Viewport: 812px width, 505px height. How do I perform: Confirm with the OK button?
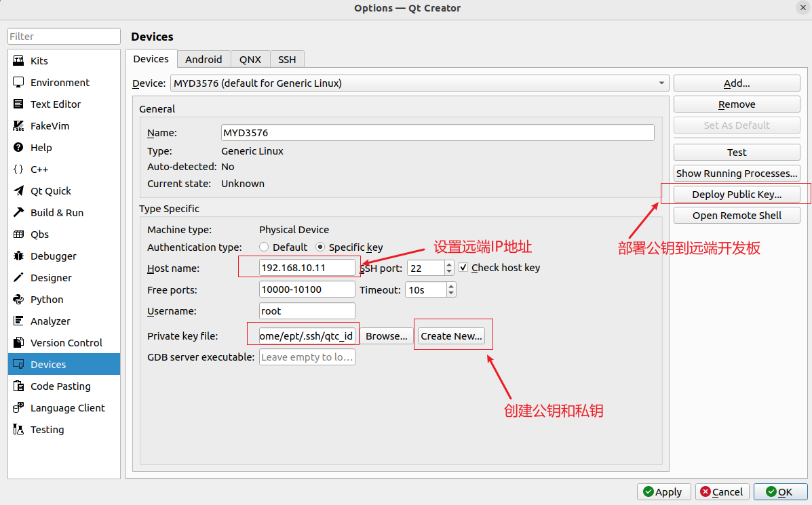[x=780, y=492]
